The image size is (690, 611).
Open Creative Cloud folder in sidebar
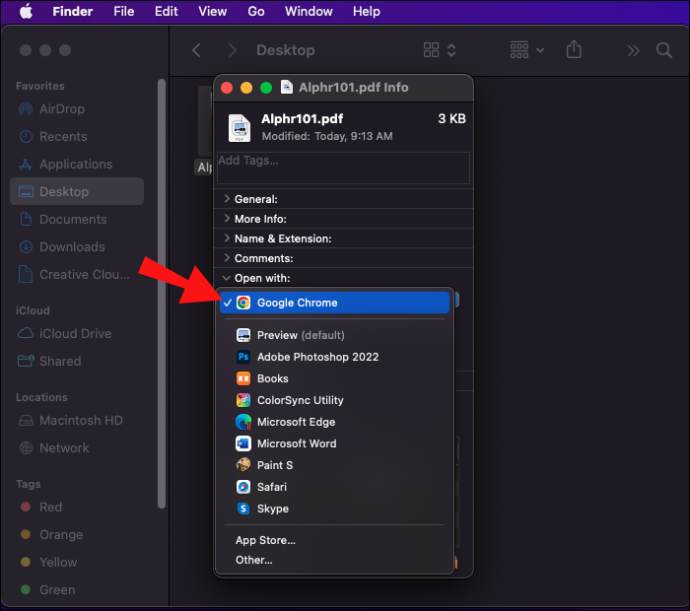(77, 275)
